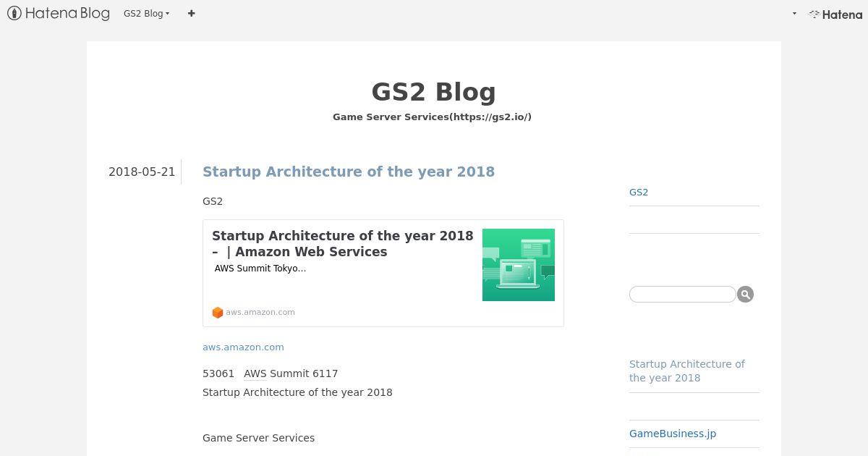Click the underlined AWS keyword in text
This screenshot has height=456, width=868.
pos(255,373)
